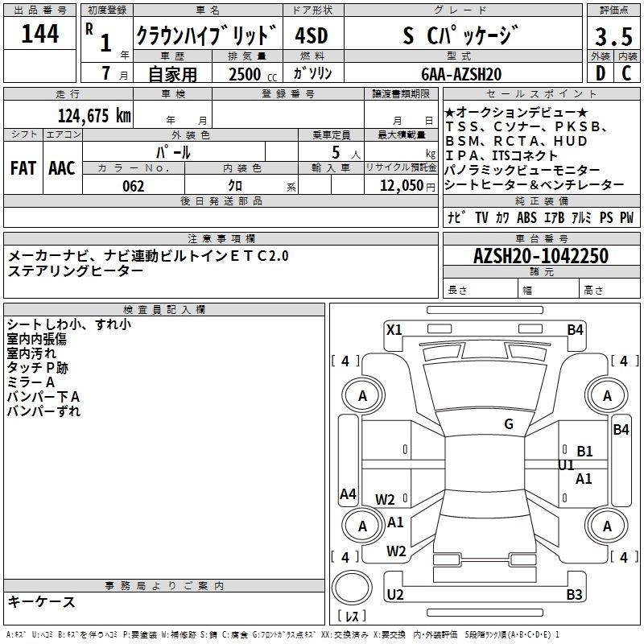Viewport: 644px width, 644px height.
Task: Click inspector note バンパーずれ
Action: 43,411
